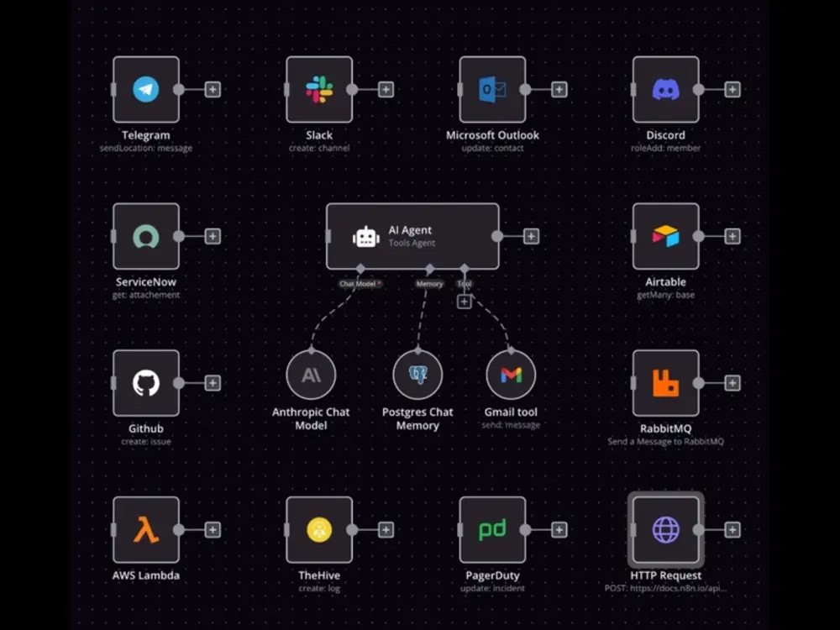Select the Telegram node icon
This screenshot has height=630, width=840.
click(145, 90)
